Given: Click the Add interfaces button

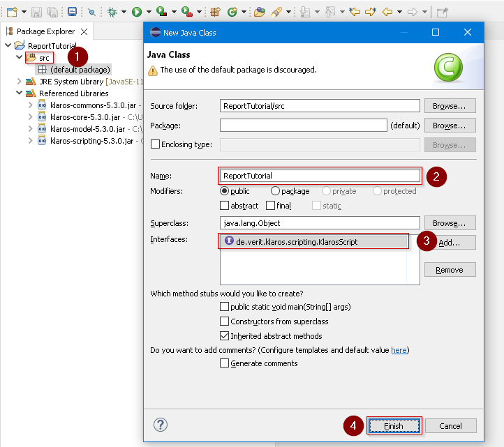Looking at the screenshot, I should click(450, 243).
